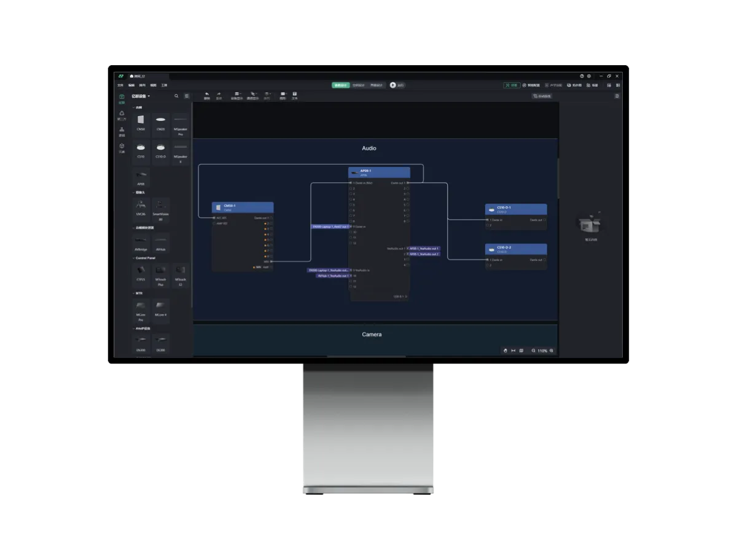Select the hand pan tool

point(505,351)
